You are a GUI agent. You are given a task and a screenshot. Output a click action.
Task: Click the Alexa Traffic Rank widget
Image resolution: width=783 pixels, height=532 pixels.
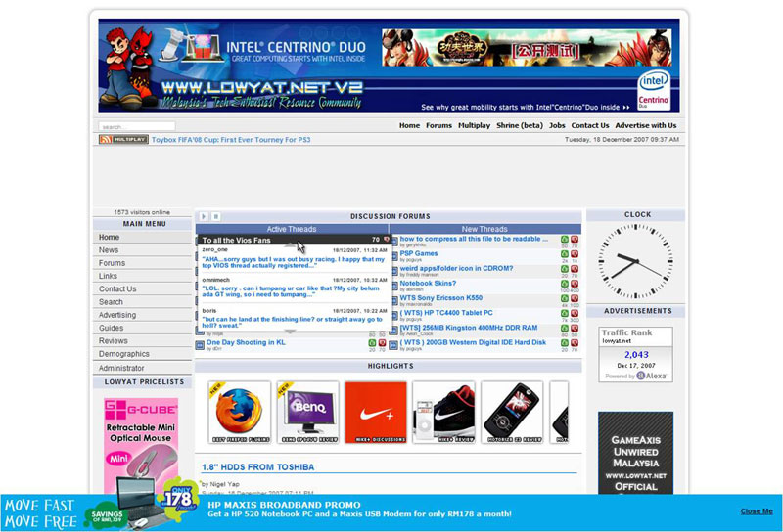click(635, 355)
